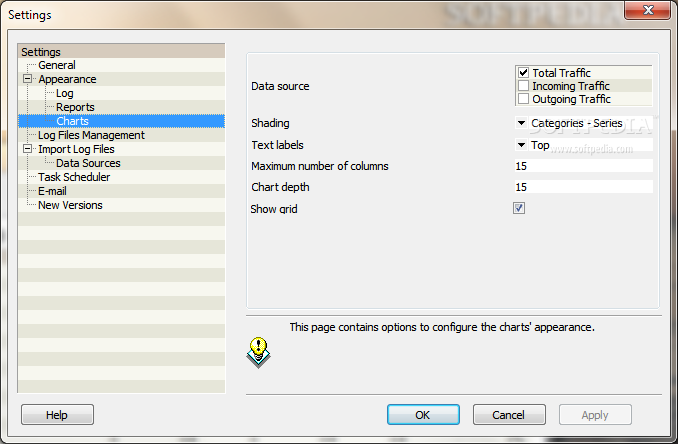
Task: Select the Charts tree item
Action: 72,121
